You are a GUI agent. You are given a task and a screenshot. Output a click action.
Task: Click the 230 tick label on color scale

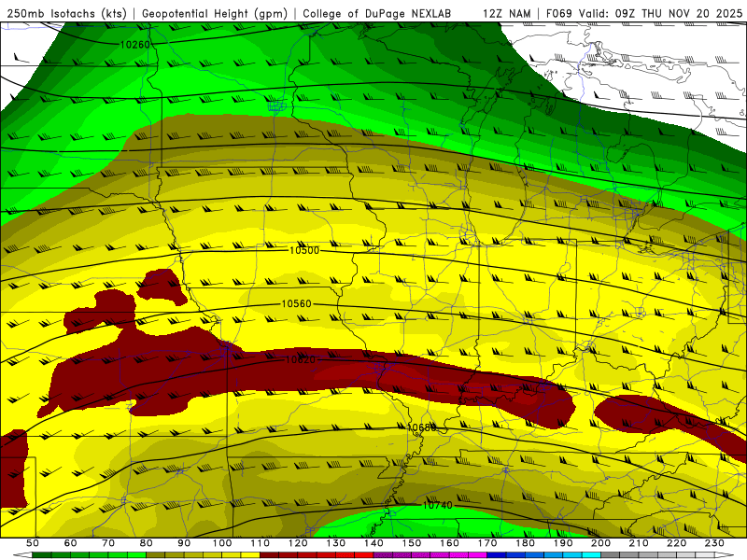click(714, 543)
